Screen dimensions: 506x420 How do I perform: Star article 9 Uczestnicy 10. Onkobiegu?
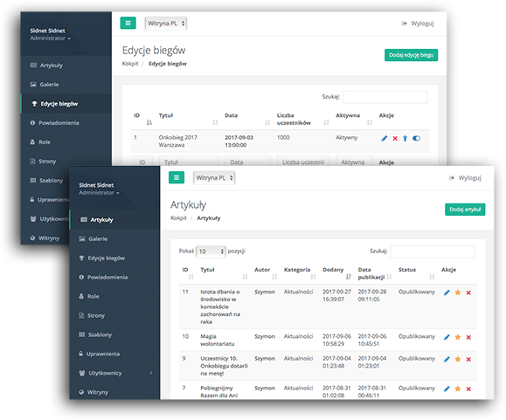pos(458,360)
